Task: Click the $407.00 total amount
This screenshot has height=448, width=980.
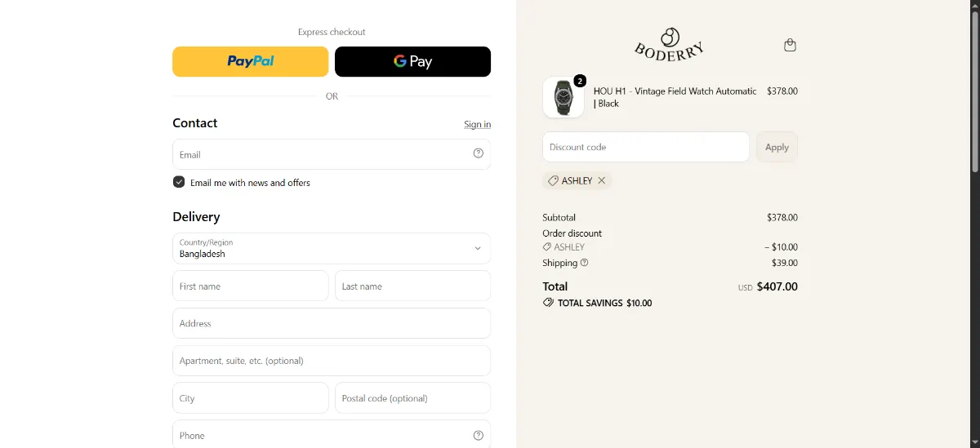Action: [x=777, y=286]
